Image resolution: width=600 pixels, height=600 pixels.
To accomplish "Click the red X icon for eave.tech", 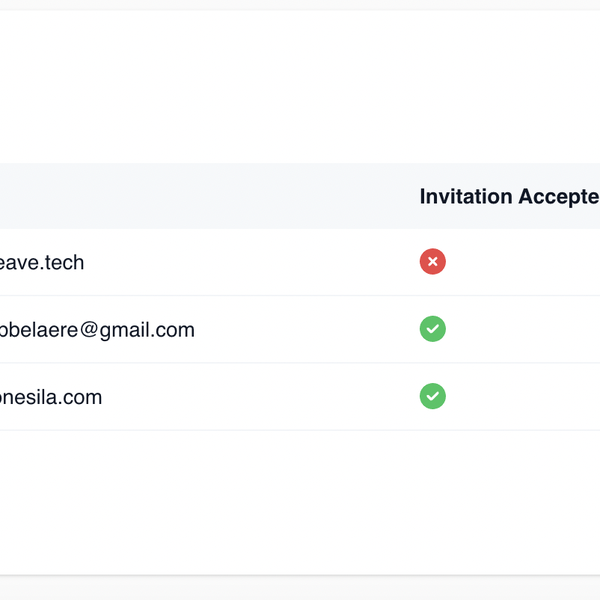I will pos(432,262).
